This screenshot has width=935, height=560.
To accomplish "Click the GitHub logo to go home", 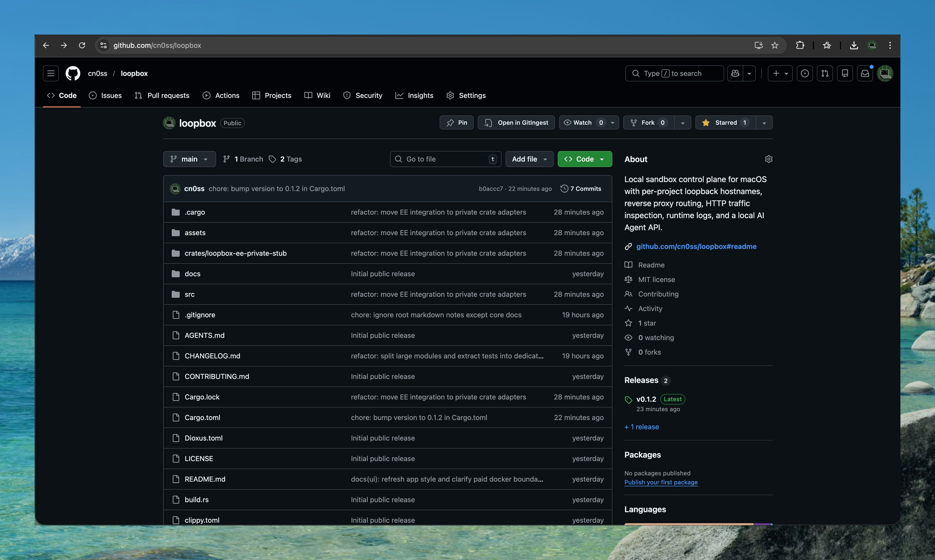I will coord(73,73).
